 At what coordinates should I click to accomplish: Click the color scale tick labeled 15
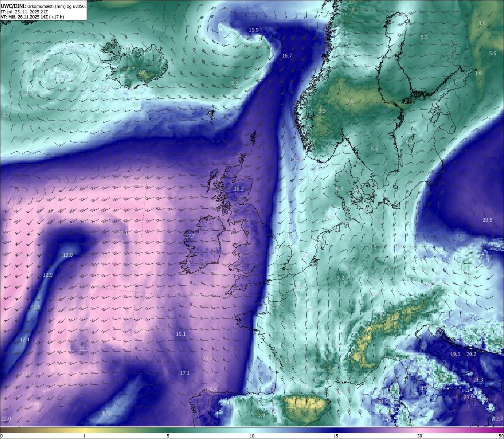point(336,436)
